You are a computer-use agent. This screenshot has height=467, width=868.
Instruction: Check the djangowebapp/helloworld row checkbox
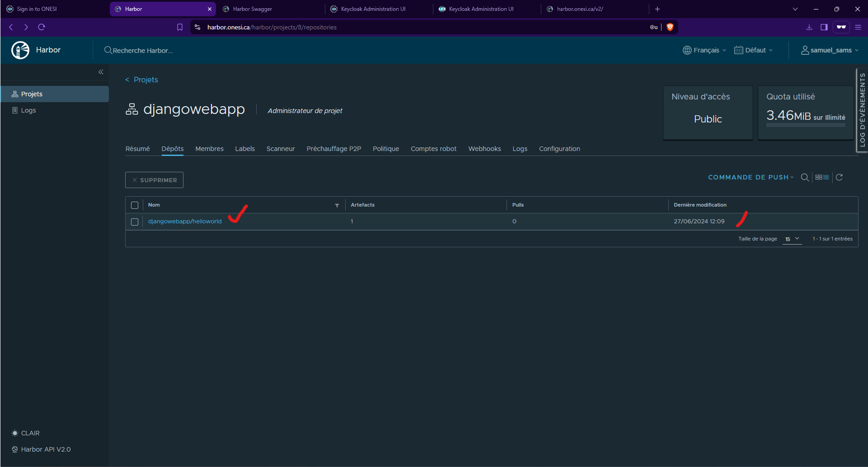tap(135, 222)
